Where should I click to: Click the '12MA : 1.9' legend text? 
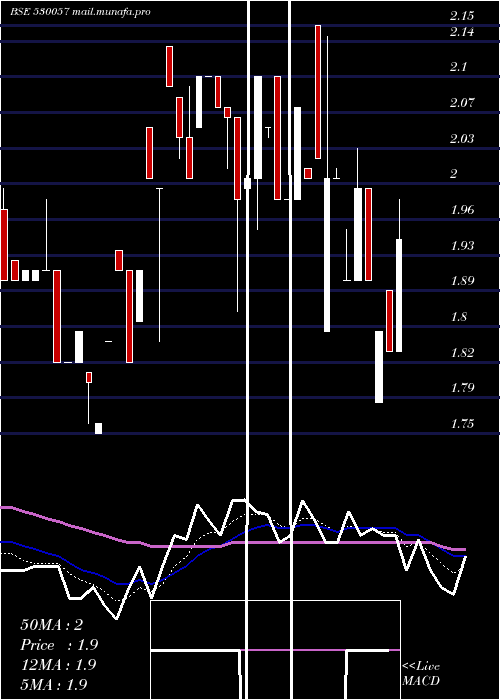[x=58, y=665]
